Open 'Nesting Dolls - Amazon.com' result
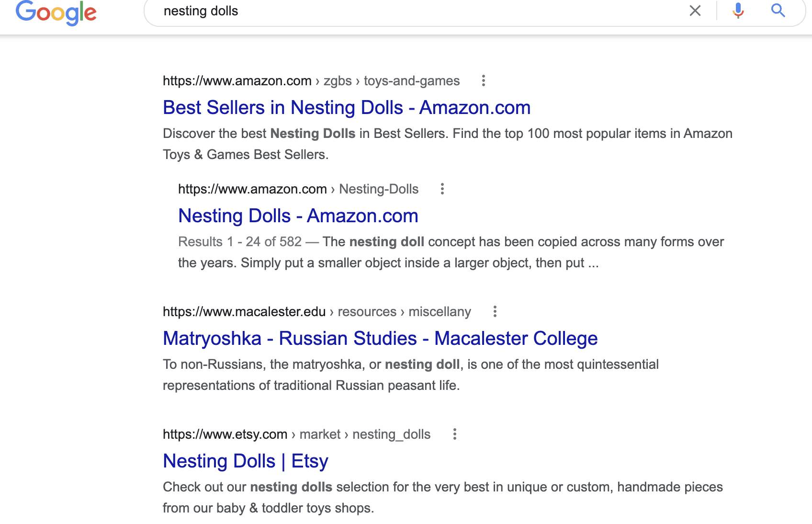The height and width of the screenshot is (524, 812). pyautogui.click(x=297, y=216)
